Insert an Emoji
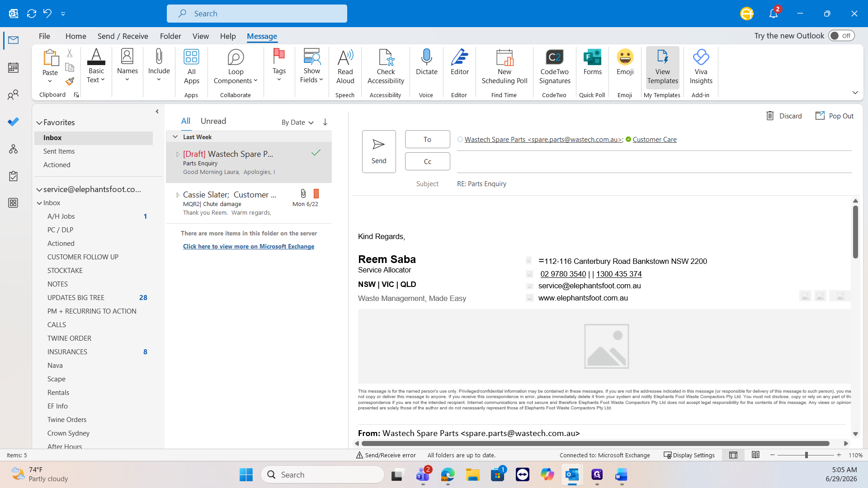The image size is (868, 488). [x=625, y=62]
